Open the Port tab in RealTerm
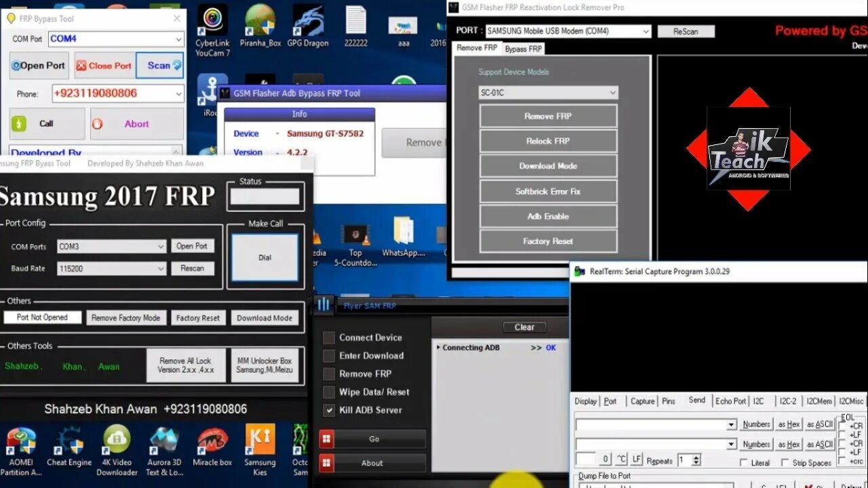This screenshot has height=488, width=868. point(611,401)
